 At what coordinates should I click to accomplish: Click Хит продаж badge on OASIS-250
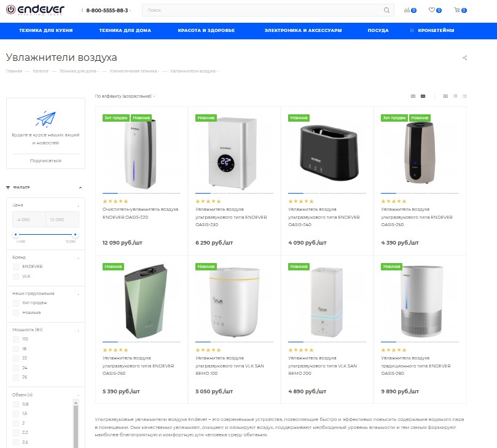coord(394,117)
